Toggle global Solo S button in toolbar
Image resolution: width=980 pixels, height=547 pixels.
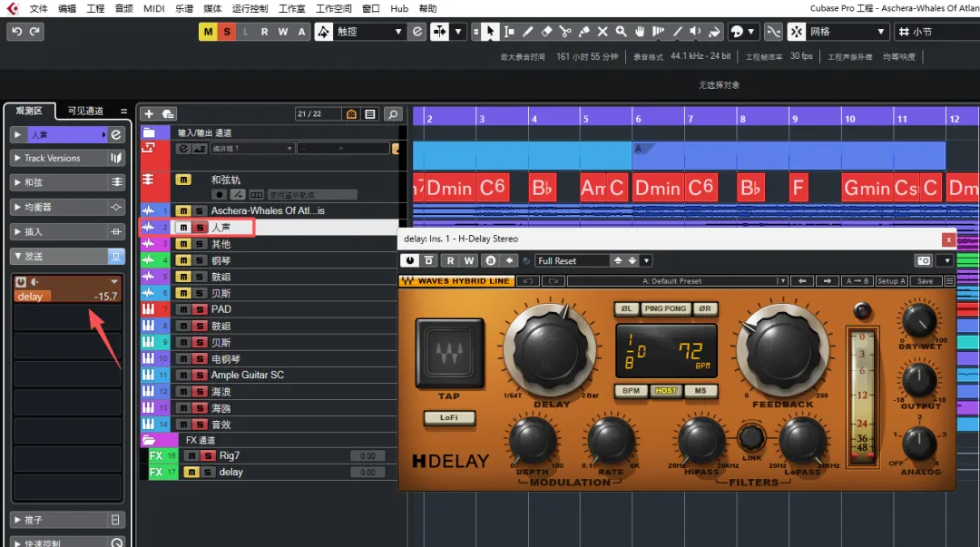pyautogui.click(x=226, y=31)
